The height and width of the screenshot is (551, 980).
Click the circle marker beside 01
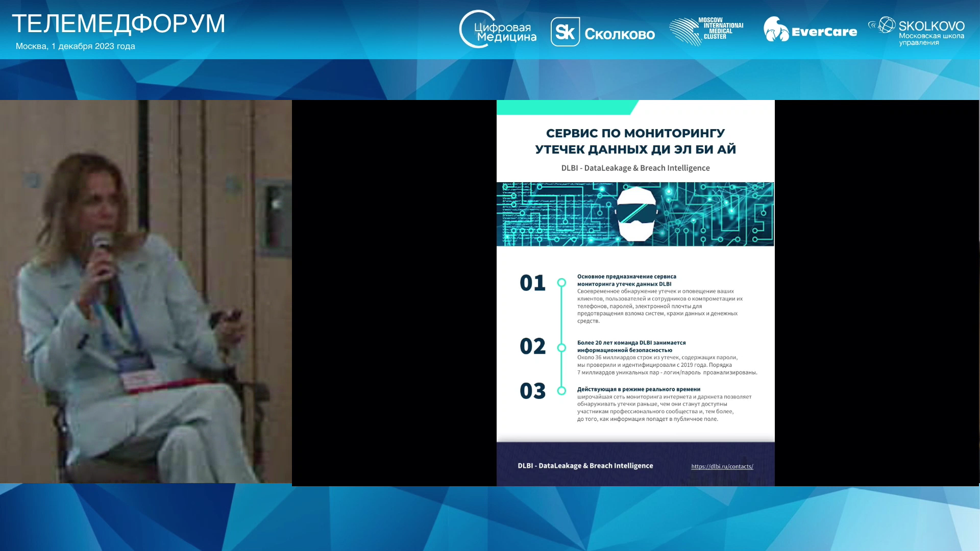[x=561, y=283]
